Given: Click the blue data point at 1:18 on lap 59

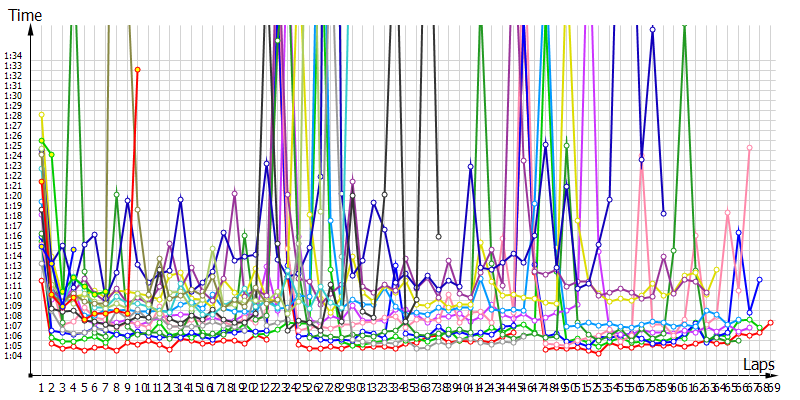Looking at the screenshot, I should 663,213.
